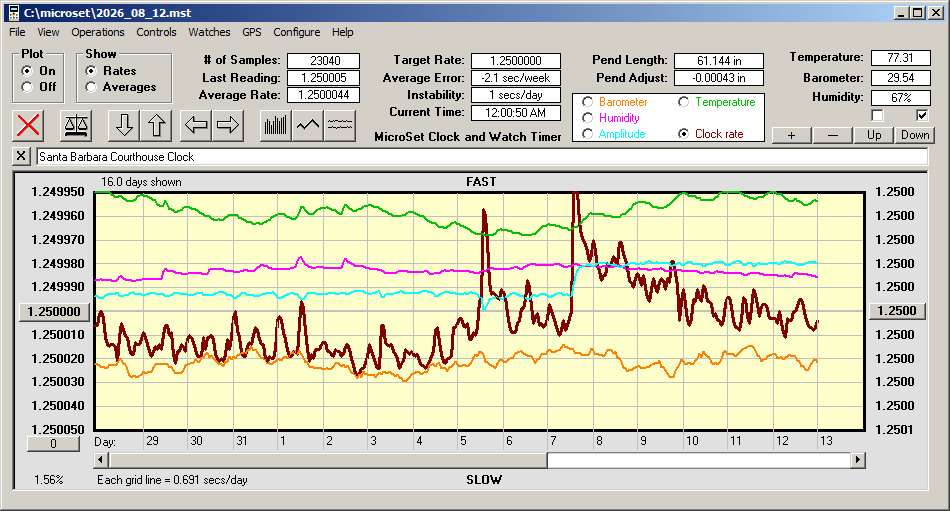Screen dimensions: 950x511
Task: Open the Operations menu
Action: [98, 32]
